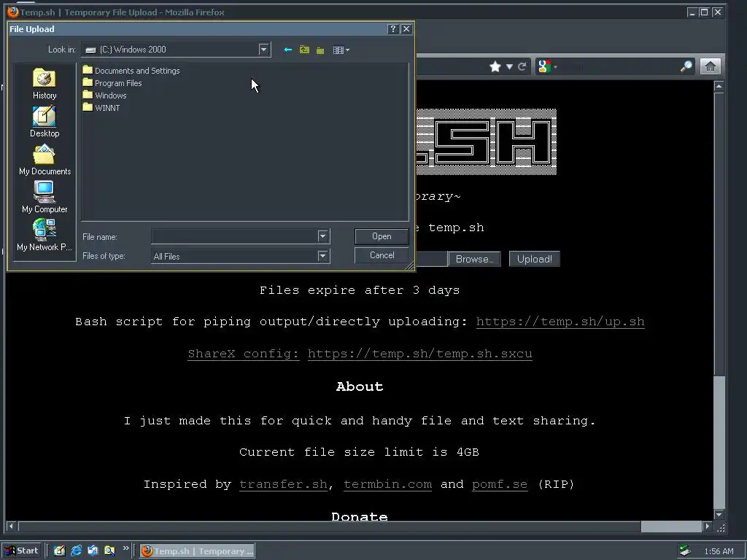The height and width of the screenshot is (560, 747).
Task: Launch Internet Explorer from quick launch
Action: 76,551
